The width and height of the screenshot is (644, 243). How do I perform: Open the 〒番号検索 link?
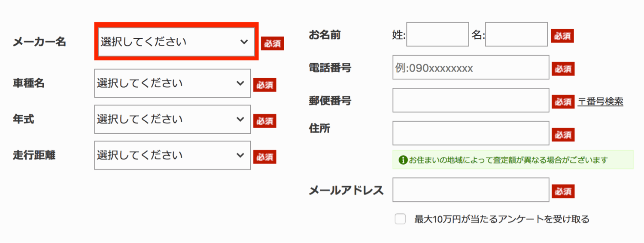coord(600,102)
